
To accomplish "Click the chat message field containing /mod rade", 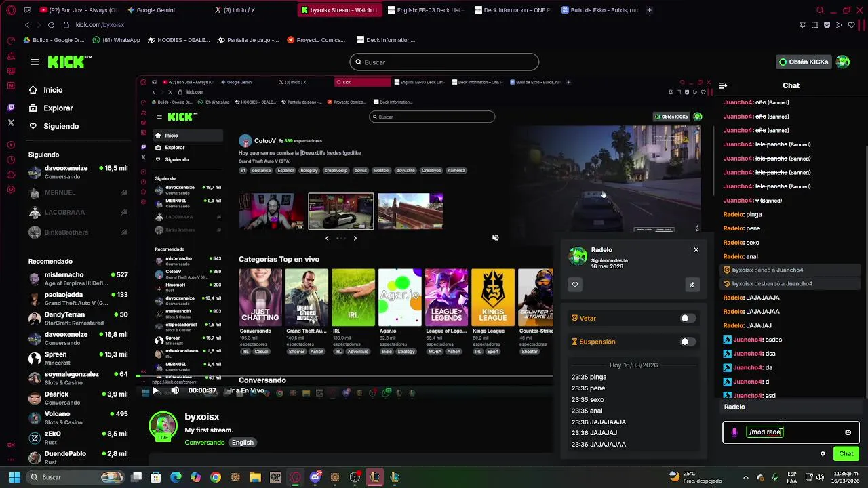I will click(791, 432).
